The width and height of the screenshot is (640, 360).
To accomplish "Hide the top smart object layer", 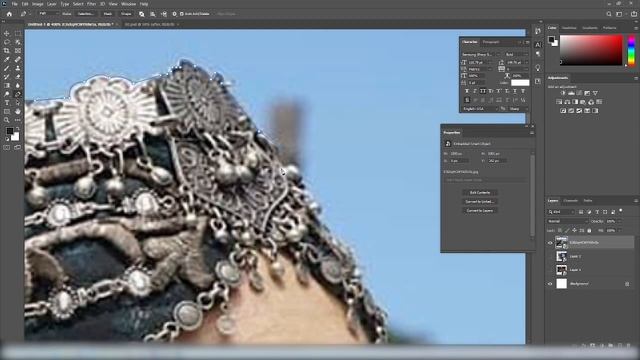I will pos(550,242).
